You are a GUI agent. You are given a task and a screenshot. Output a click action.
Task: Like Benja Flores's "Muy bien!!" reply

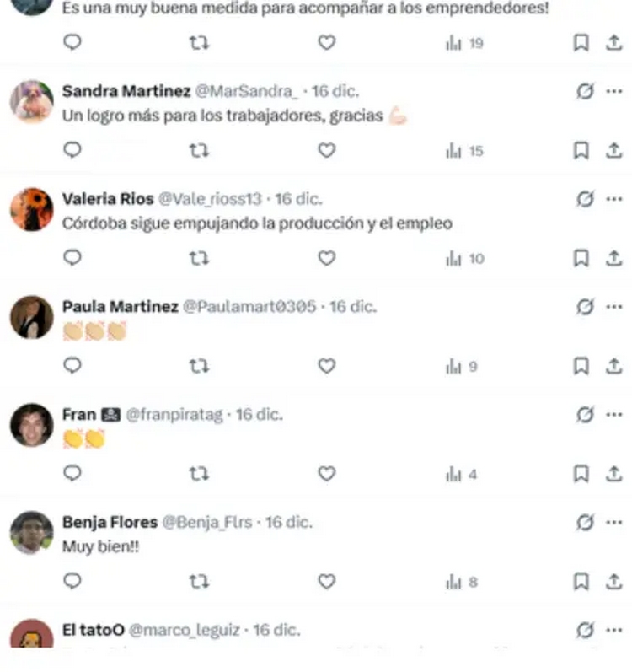(327, 582)
